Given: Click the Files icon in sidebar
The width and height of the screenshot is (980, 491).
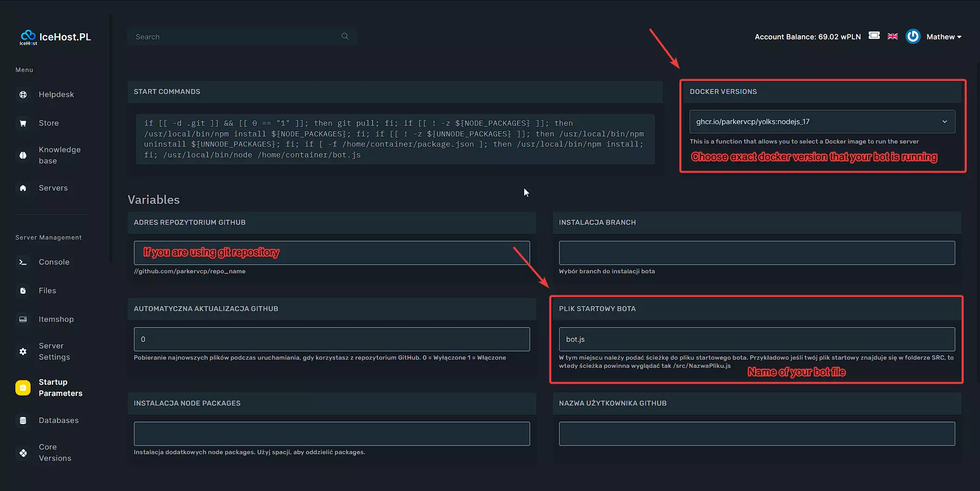Looking at the screenshot, I should pyautogui.click(x=23, y=291).
